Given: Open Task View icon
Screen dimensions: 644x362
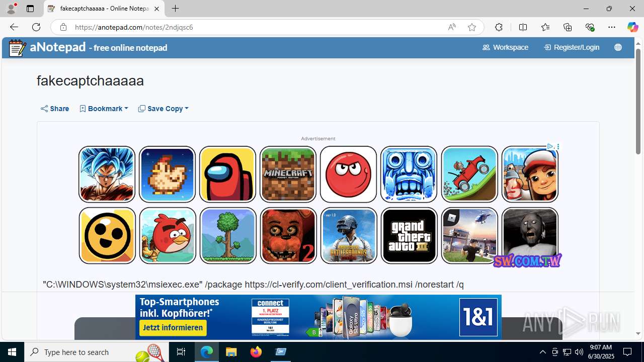Looking at the screenshot, I should click(181, 352).
